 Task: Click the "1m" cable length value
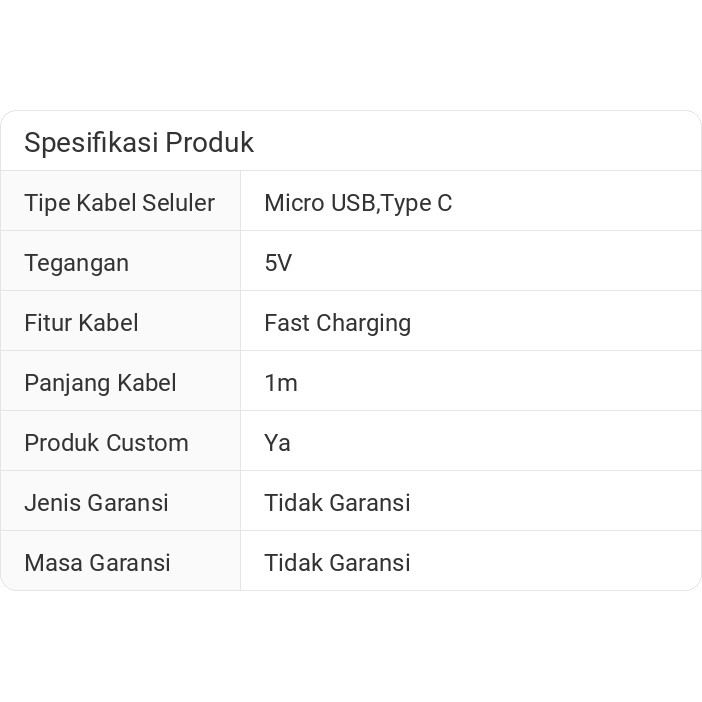pyautogui.click(x=281, y=383)
